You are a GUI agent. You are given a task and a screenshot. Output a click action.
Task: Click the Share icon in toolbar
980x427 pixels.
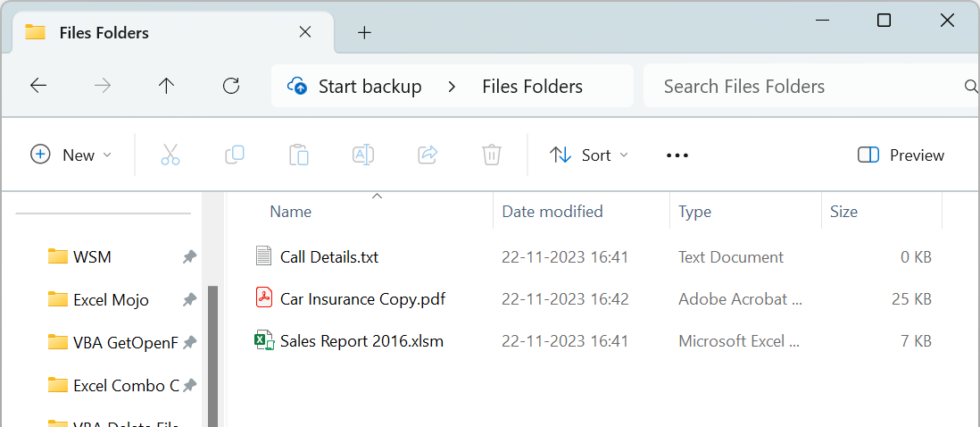pos(428,155)
